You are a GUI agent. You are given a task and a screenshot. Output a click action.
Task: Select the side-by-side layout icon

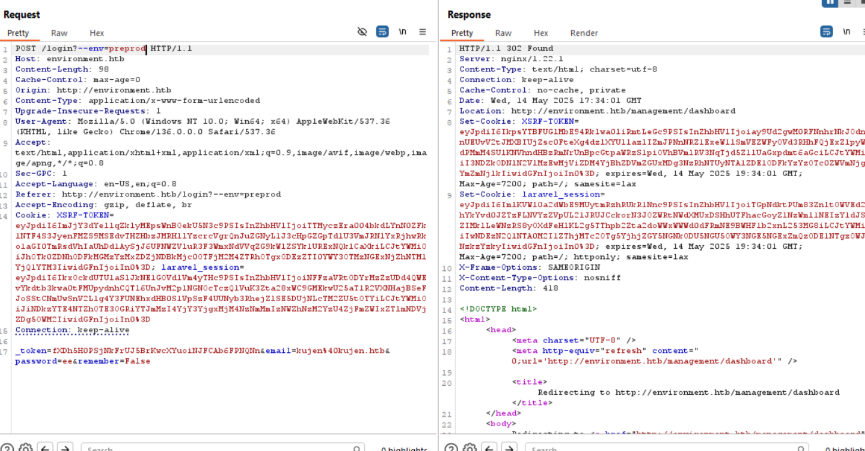[x=830, y=3]
